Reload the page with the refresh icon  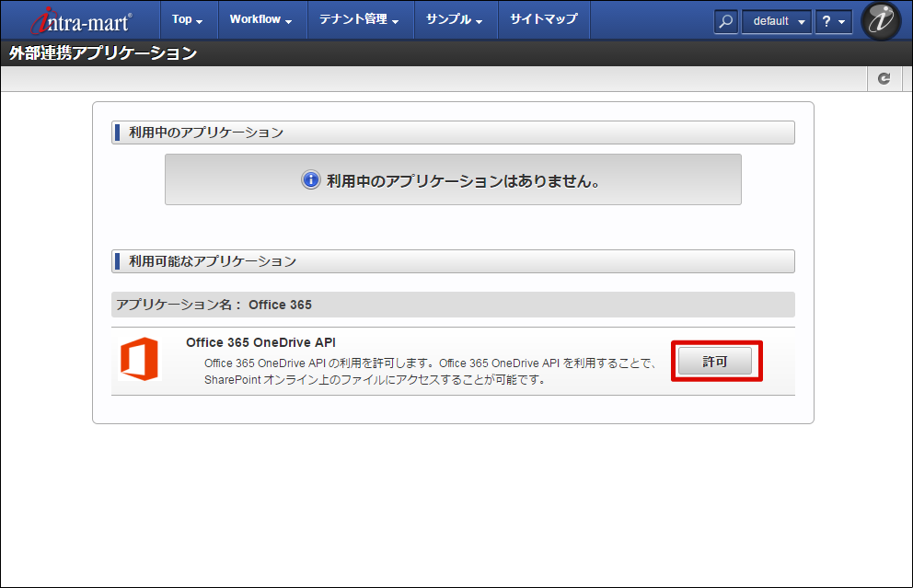click(x=884, y=78)
